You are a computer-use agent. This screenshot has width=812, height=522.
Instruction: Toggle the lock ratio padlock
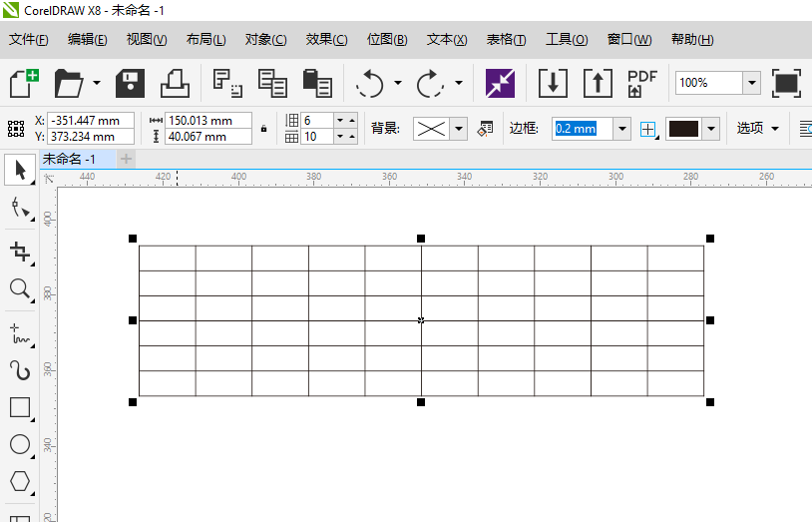tap(263, 129)
